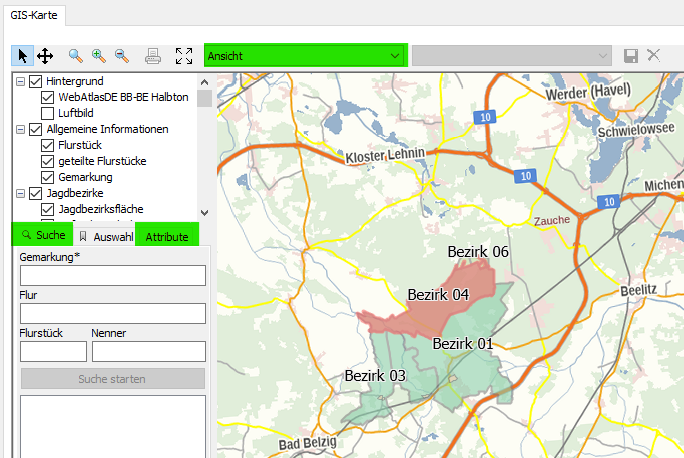
Task: Click the save diskette icon
Action: click(x=631, y=56)
